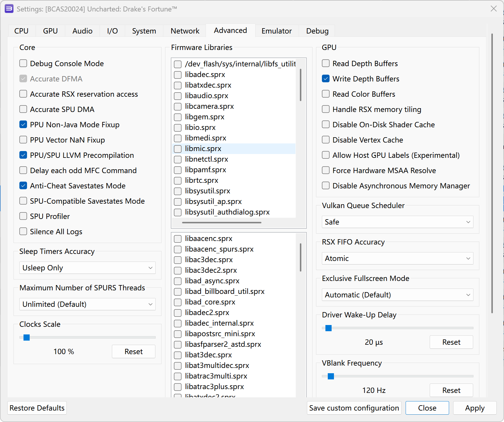Check libaacenc.sprx in lower list

(178, 239)
